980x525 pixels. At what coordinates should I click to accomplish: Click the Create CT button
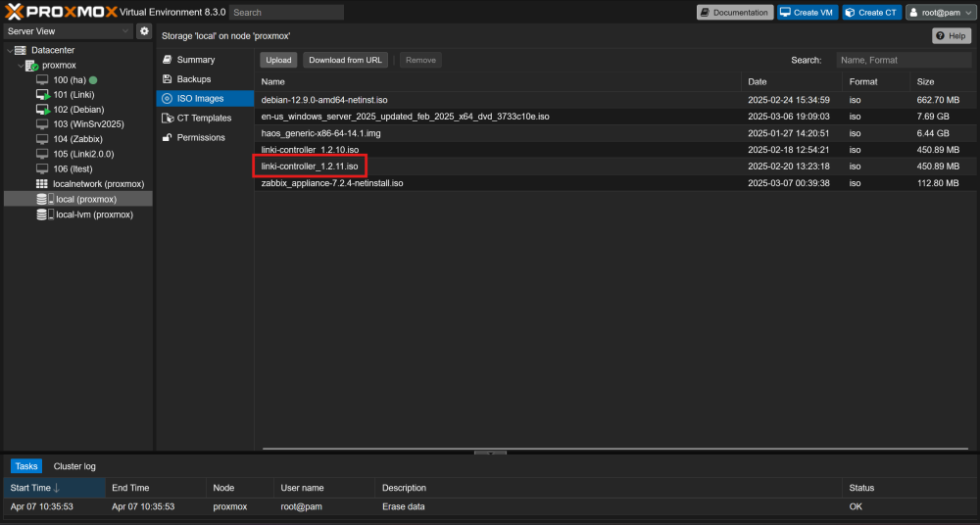click(872, 13)
